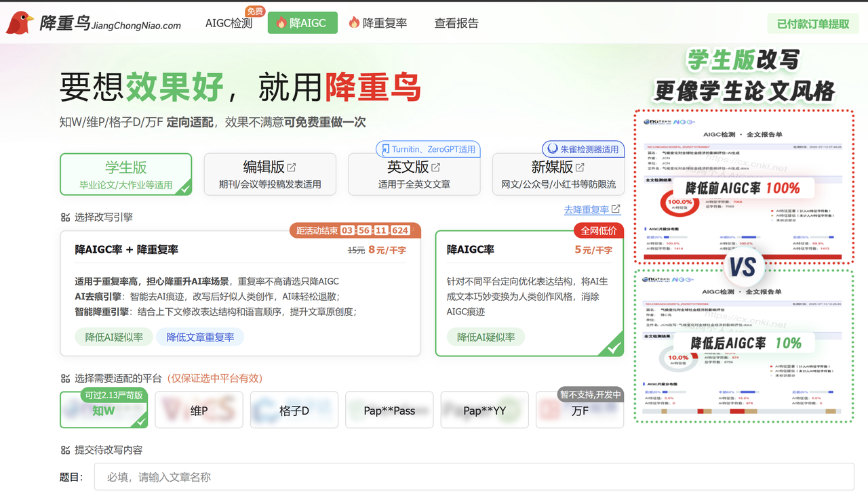The image size is (868, 500).
Task: Open the 降低前AIGC率 100% report image
Action: coord(743,186)
